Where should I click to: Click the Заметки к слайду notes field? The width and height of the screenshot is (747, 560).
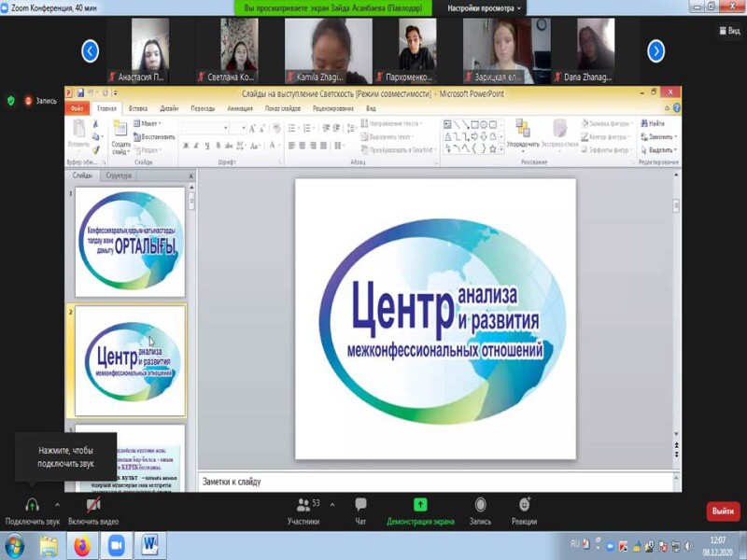click(x=436, y=482)
